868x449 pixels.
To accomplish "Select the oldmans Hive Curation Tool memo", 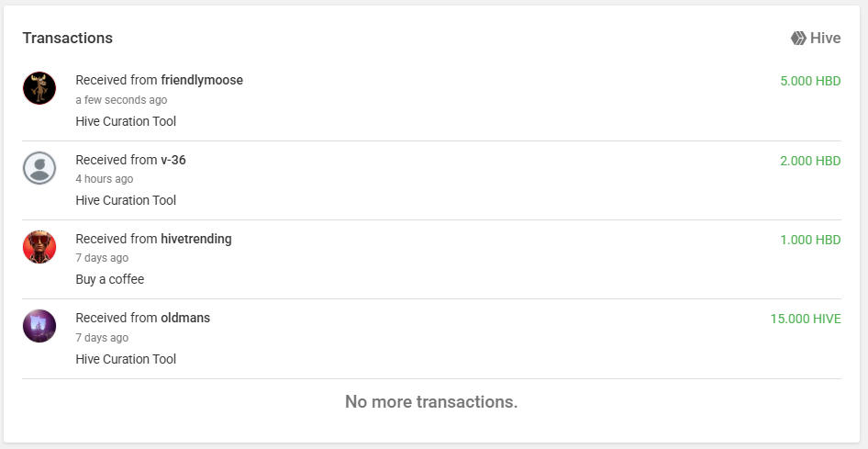I will (x=126, y=359).
